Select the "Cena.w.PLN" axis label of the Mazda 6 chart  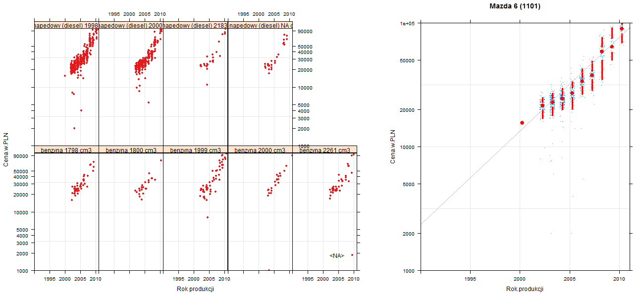(x=392, y=147)
